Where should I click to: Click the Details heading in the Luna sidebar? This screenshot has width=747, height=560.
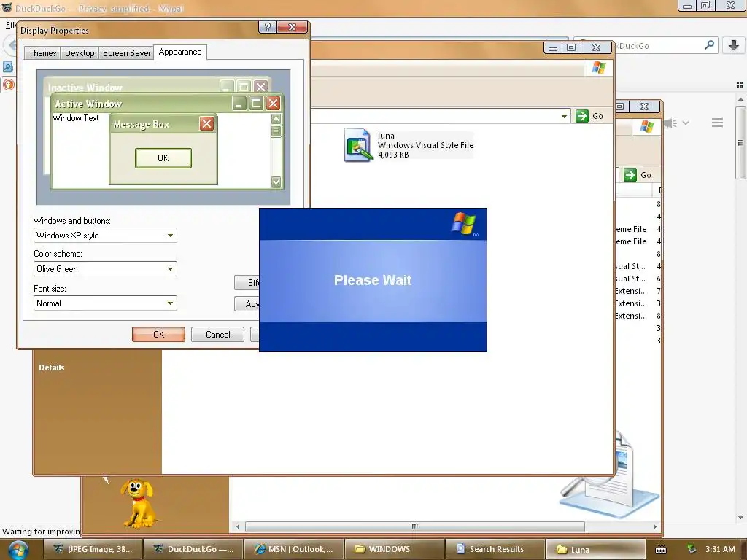[52, 367]
